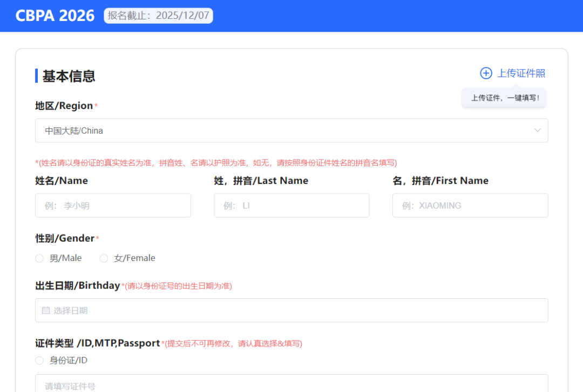Click the 地区/Region field label
Viewport: 583px width, 392px height.
[x=64, y=106]
